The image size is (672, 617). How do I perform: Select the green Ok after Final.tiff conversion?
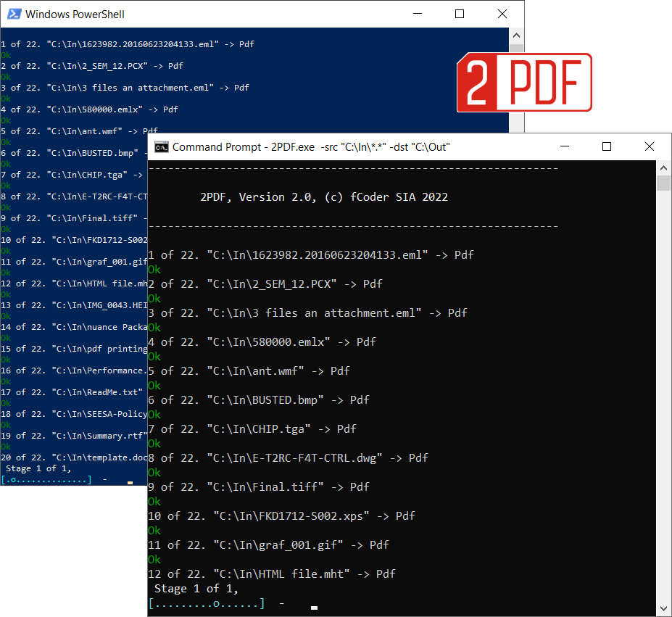coord(154,501)
